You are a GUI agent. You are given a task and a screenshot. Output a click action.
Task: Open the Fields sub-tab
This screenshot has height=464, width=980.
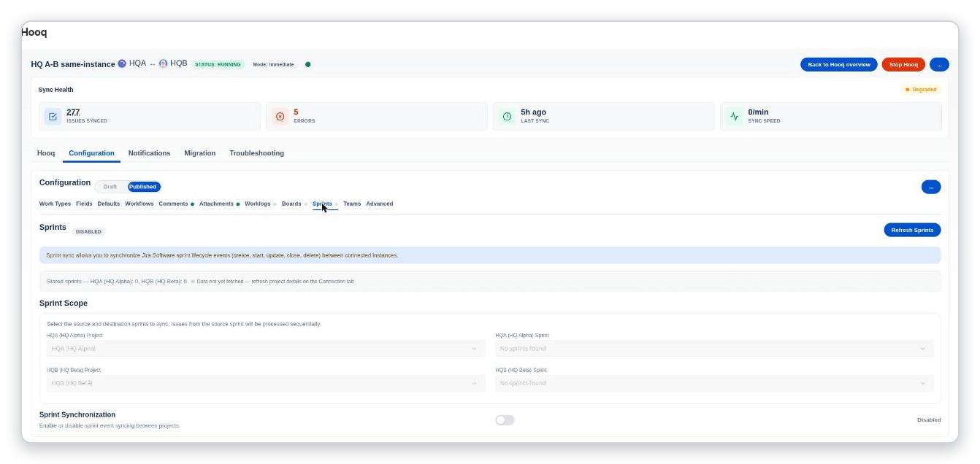pos(84,204)
